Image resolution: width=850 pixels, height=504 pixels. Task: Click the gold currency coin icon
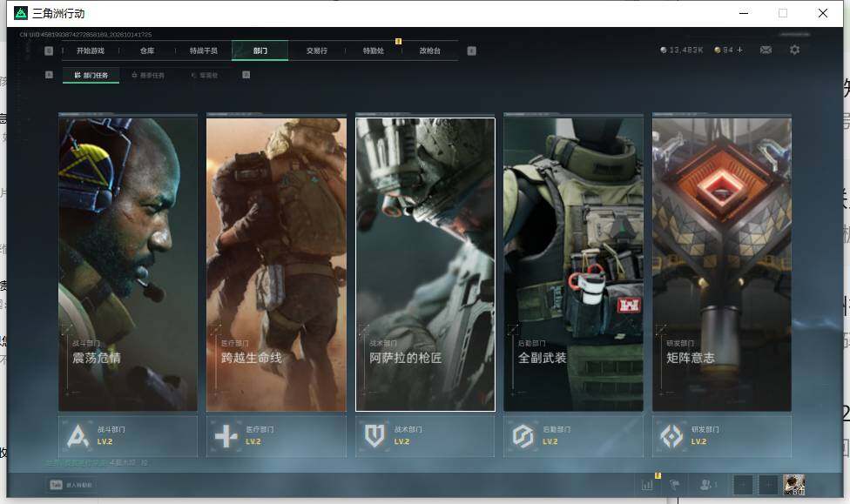[x=718, y=50]
